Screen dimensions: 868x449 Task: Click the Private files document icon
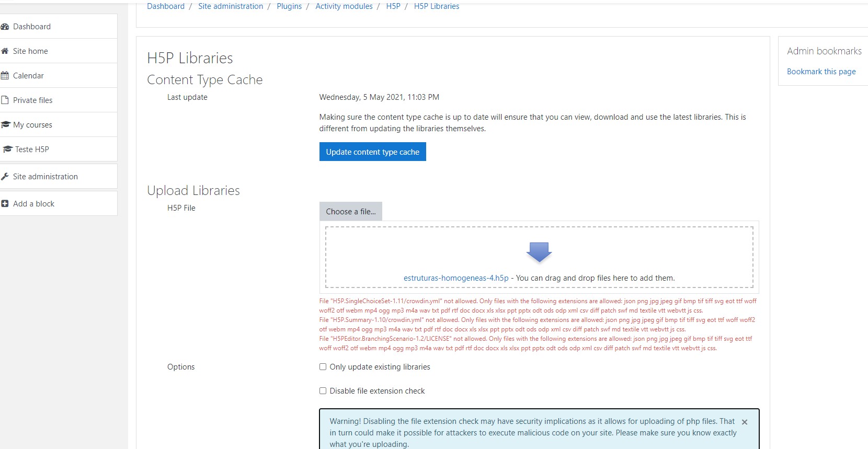[x=5, y=100]
